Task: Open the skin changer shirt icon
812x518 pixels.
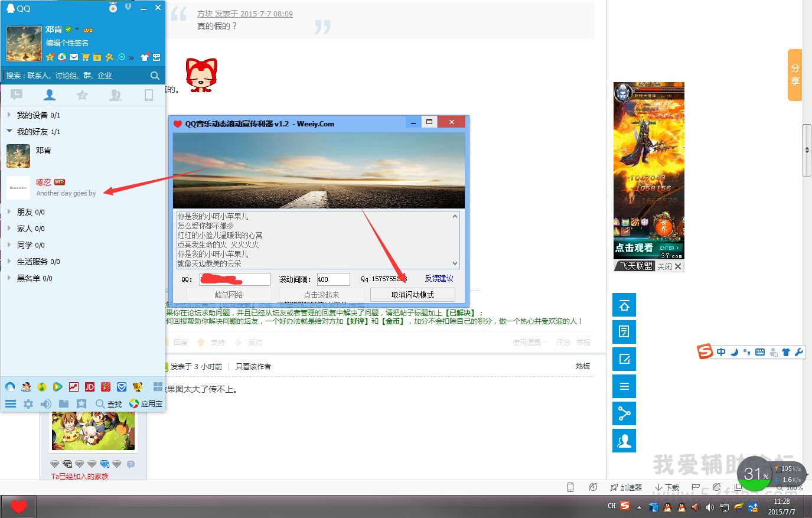Action: click(x=145, y=57)
